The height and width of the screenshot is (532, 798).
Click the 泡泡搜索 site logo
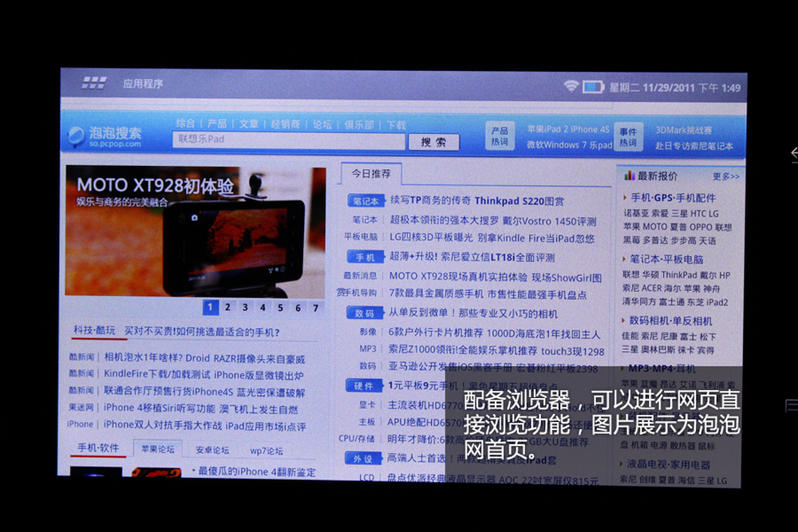tap(105, 136)
